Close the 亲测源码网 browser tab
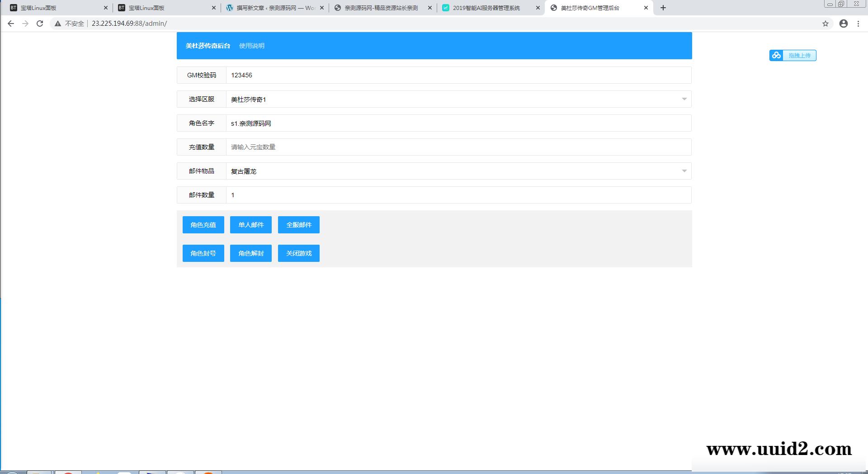Image resolution: width=868 pixels, height=474 pixels. pyautogui.click(x=429, y=8)
